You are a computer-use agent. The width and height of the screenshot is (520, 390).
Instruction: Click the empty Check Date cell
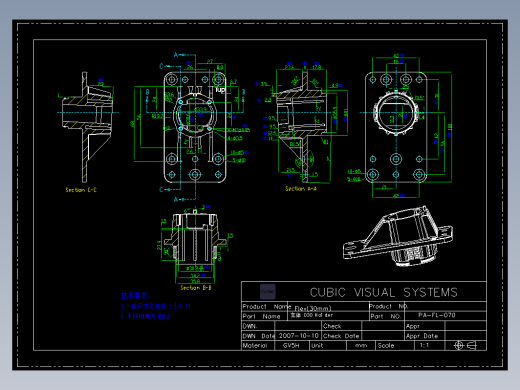tap(383, 336)
